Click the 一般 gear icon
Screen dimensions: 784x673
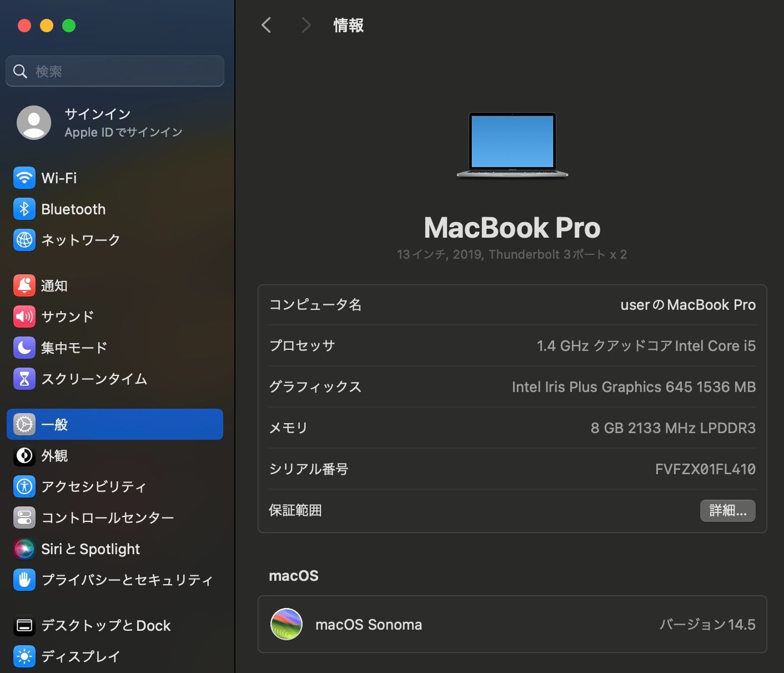(24, 424)
